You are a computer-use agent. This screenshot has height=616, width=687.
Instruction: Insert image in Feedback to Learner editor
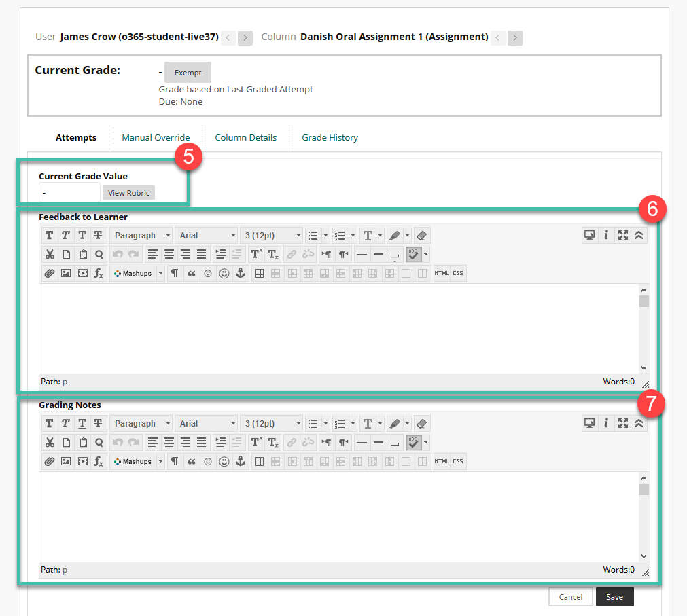tap(66, 273)
